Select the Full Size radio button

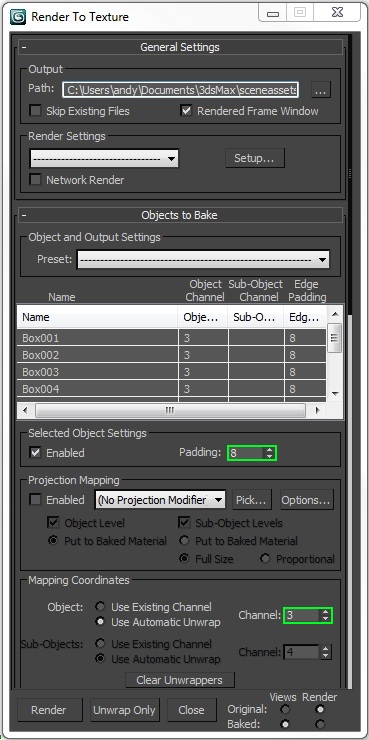(184, 559)
